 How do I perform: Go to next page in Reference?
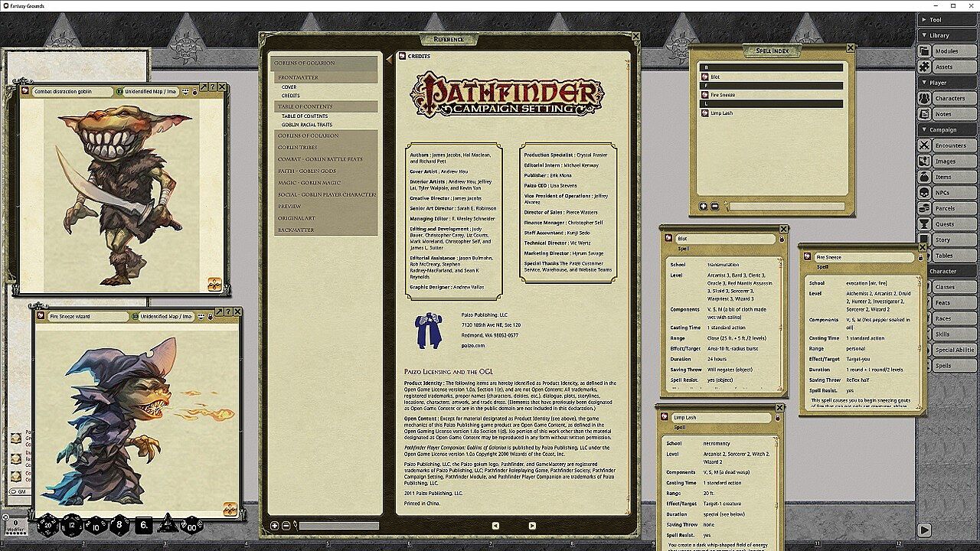click(532, 526)
